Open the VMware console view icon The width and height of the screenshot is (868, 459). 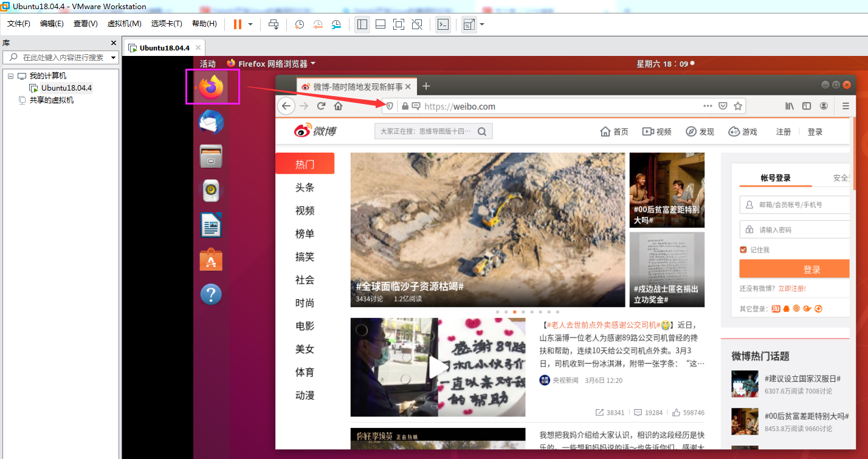point(444,24)
